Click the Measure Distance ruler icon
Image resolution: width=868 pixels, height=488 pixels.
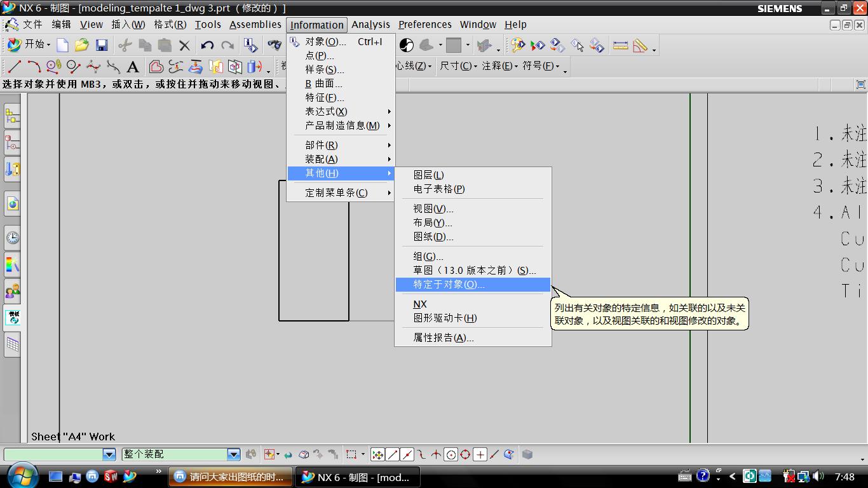620,45
